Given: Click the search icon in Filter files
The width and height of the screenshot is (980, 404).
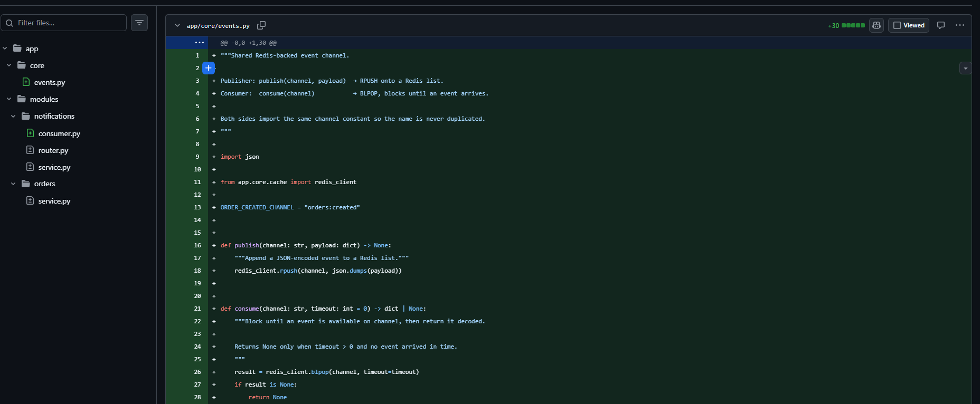Looking at the screenshot, I should coord(10,23).
